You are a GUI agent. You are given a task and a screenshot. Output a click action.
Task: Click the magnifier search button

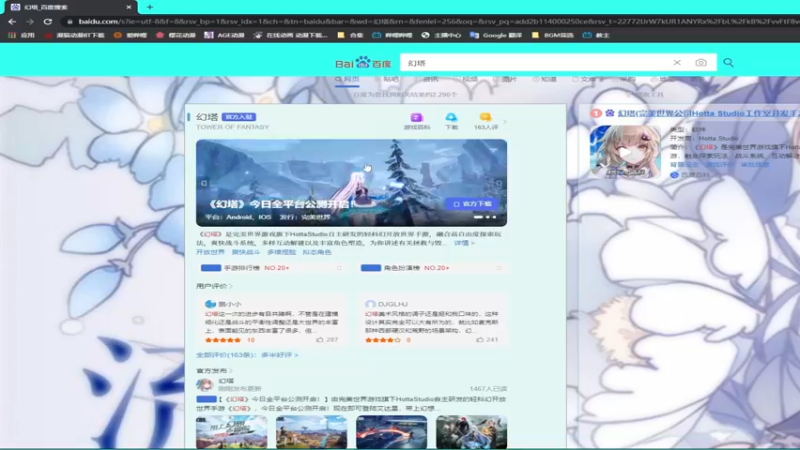click(x=729, y=62)
